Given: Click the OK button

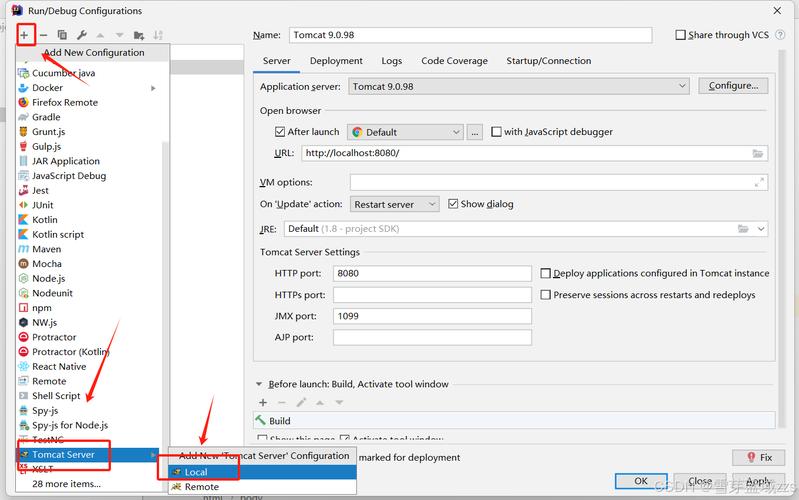Looking at the screenshot, I should [641, 481].
